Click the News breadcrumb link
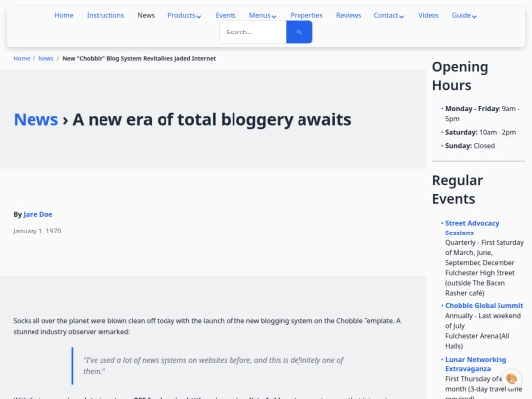This screenshot has width=532, height=399. 45,59
